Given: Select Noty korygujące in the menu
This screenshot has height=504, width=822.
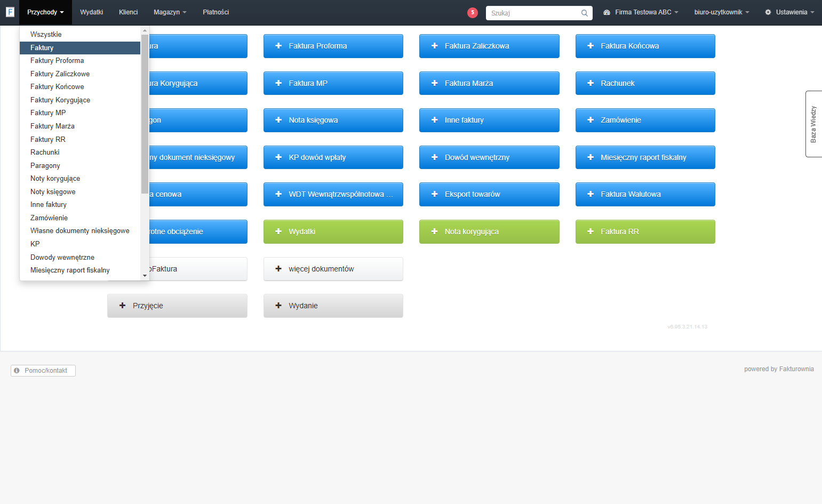Looking at the screenshot, I should 80,178.
